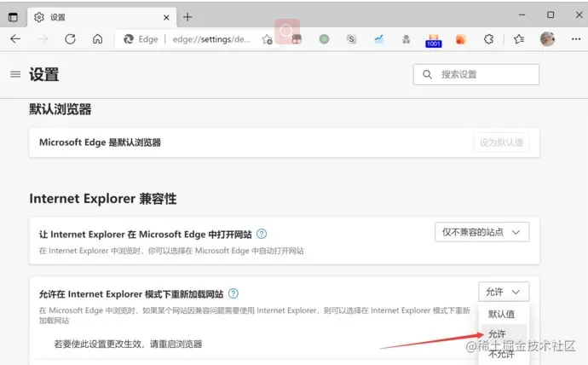Choose 不允许 from the dropdown list
Screen dimensions: 588x365
501,354
